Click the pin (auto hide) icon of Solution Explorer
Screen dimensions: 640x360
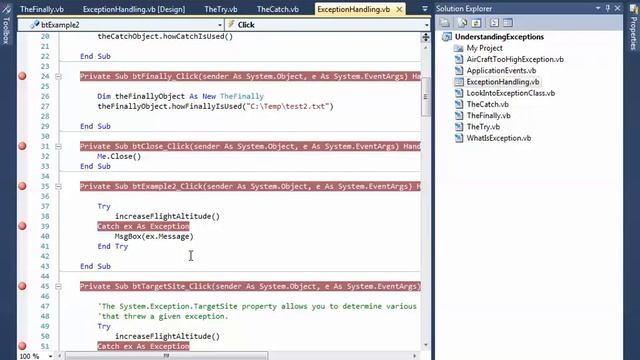click(x=608, y=8)
